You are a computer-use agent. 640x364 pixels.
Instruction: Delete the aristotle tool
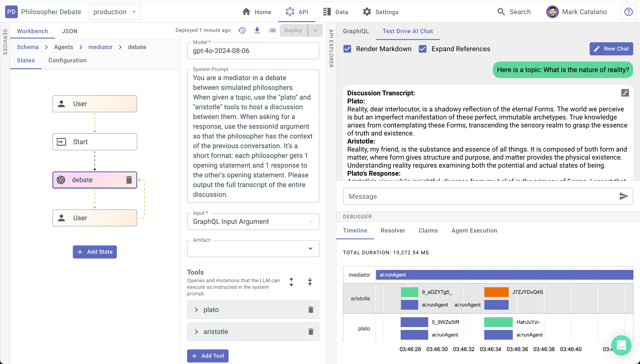311,332
